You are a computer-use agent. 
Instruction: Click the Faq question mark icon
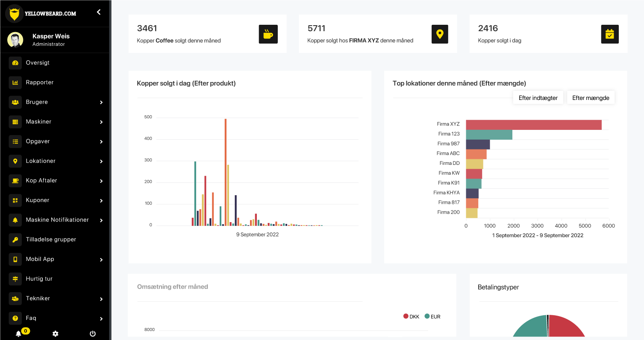coord(15,318)
